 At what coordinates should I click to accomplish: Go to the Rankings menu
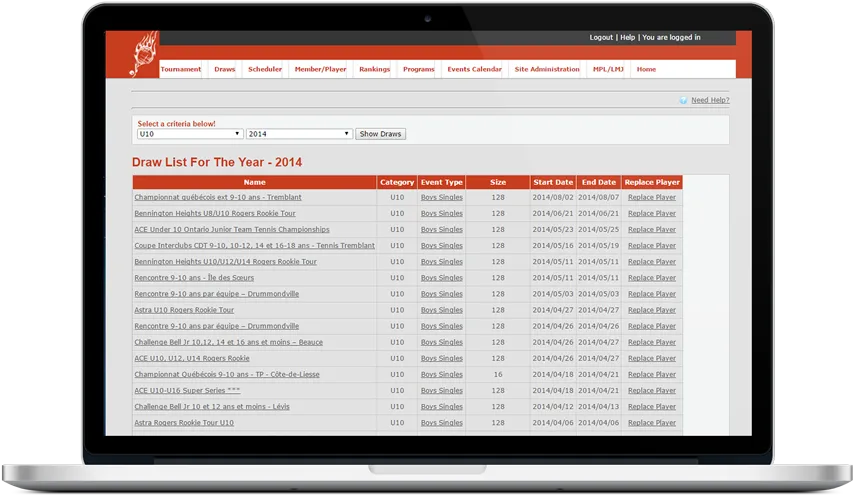click(x=374, y=69)
